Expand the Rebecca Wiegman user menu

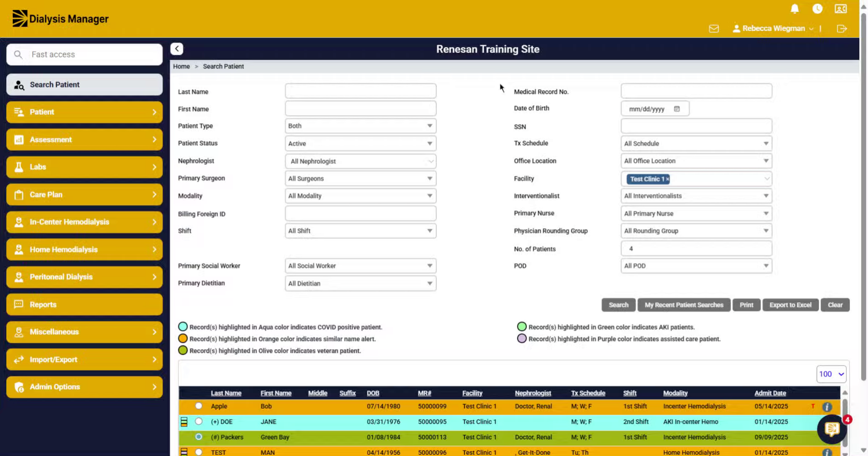pyautogui.click(x=773, y=29)
